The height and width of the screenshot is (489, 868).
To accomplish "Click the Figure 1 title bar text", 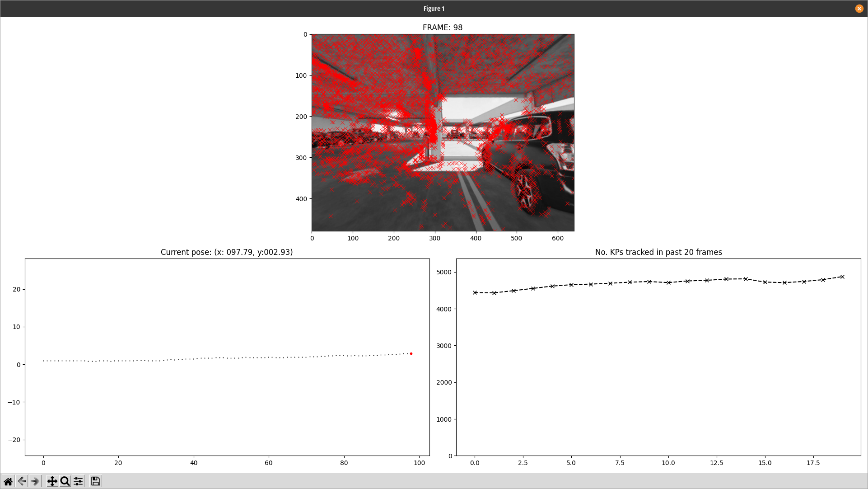I will [x=434, y=9].
